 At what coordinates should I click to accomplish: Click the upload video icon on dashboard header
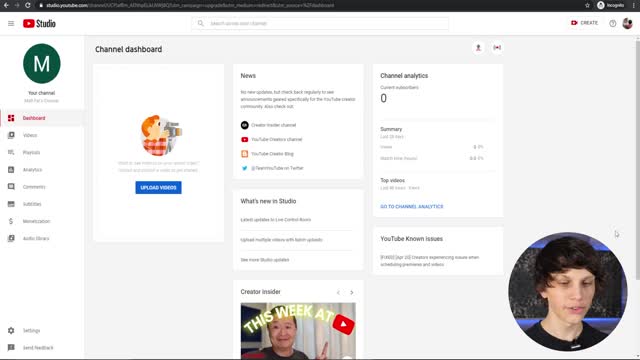478,48
